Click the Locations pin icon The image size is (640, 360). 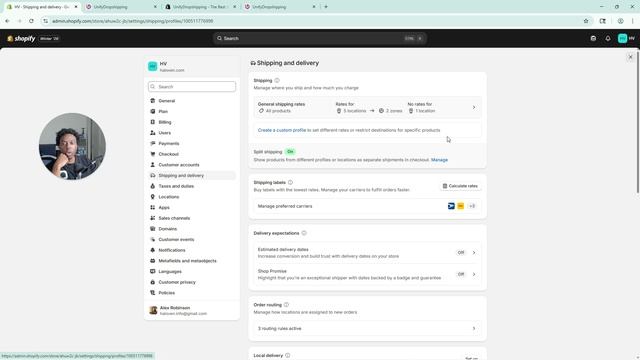pos(153,196)
